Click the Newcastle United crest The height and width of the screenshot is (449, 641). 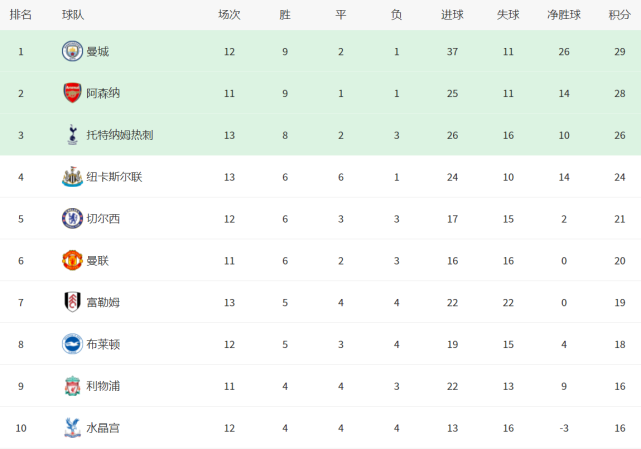coord(72,177)
